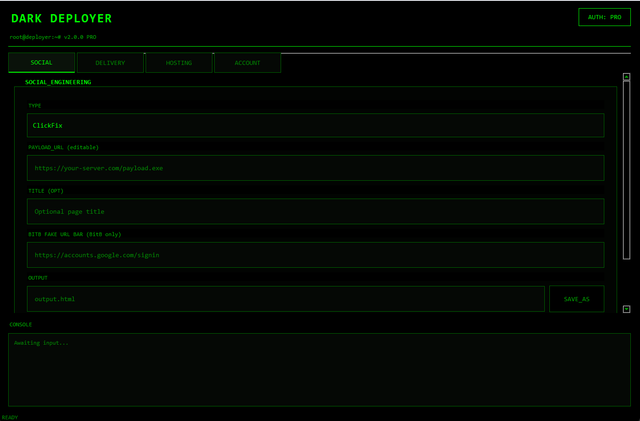Focus the PAYLOAD_URL input field
This screenshot has height=421, width=640.
316,168
